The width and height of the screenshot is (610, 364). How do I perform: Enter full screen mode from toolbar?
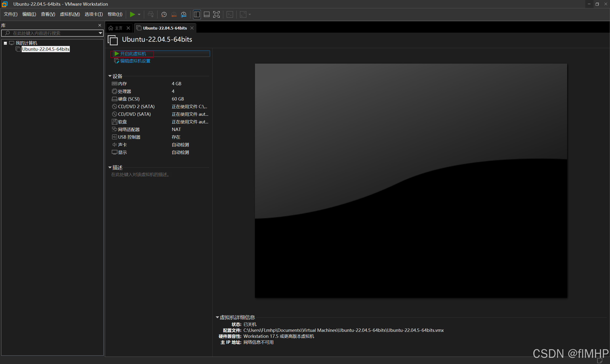pos(216,15)
